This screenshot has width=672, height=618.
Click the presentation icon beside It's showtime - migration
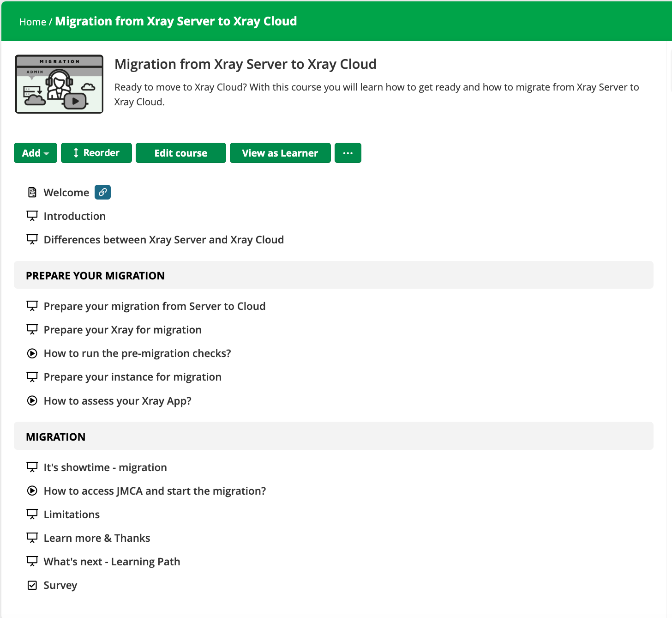(32, 467)
